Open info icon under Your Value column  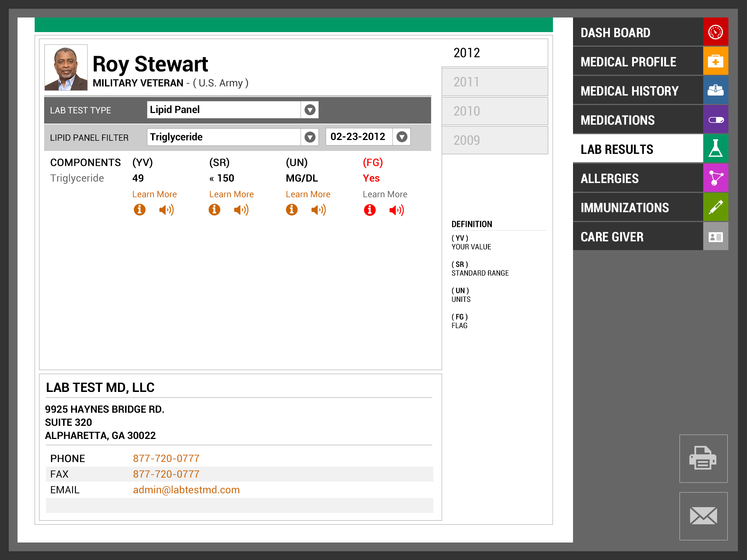pos(139,210)
